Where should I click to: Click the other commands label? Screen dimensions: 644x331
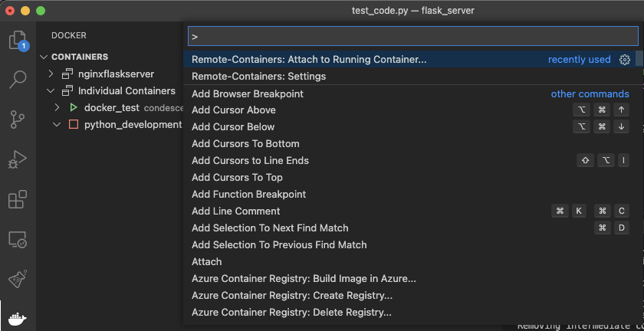[x=590, y=94]
